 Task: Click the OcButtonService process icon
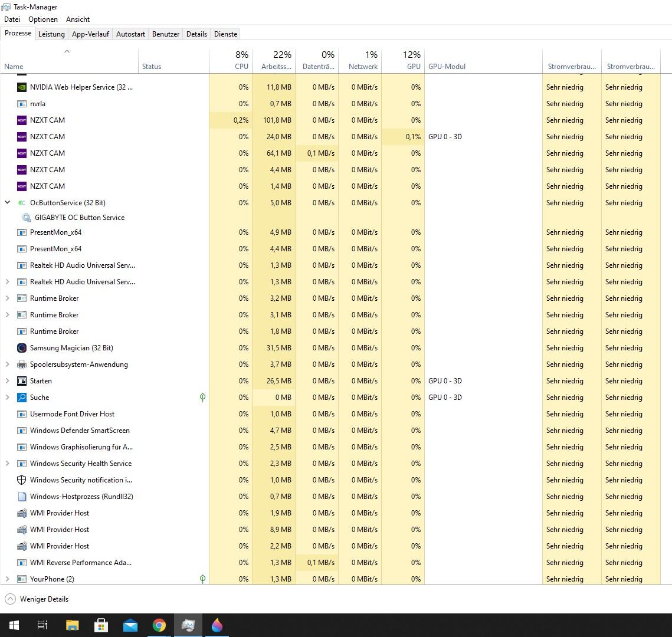21,203
